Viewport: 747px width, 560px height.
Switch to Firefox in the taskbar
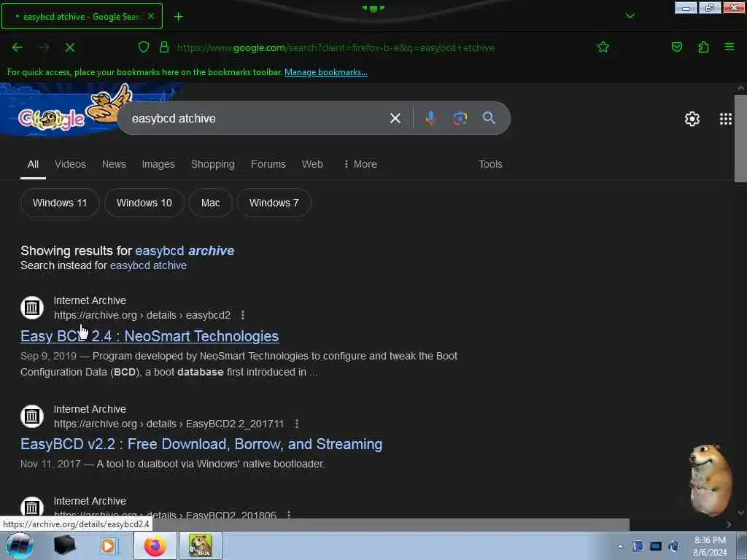pyautogui.click(x=155, y=545)
